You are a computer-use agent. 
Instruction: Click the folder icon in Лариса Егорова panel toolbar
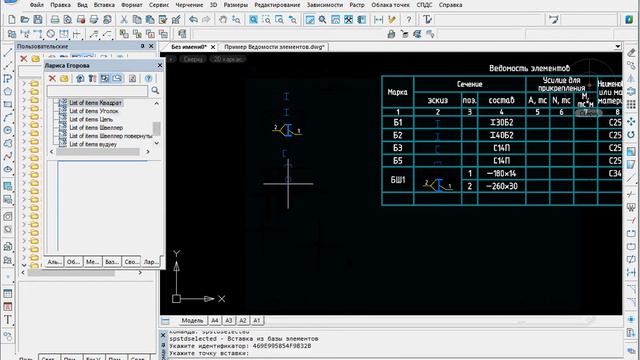pyautogui.click(x=64, y=78)
